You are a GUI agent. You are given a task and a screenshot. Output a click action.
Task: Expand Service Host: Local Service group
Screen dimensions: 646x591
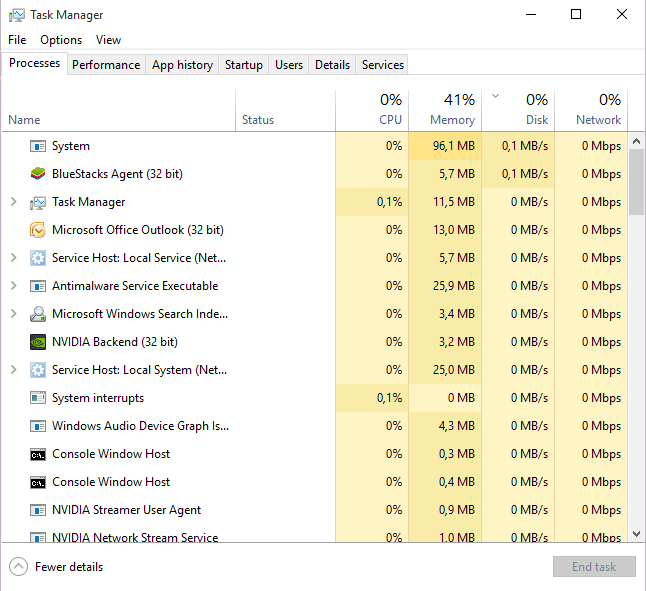tap(14, 258)
